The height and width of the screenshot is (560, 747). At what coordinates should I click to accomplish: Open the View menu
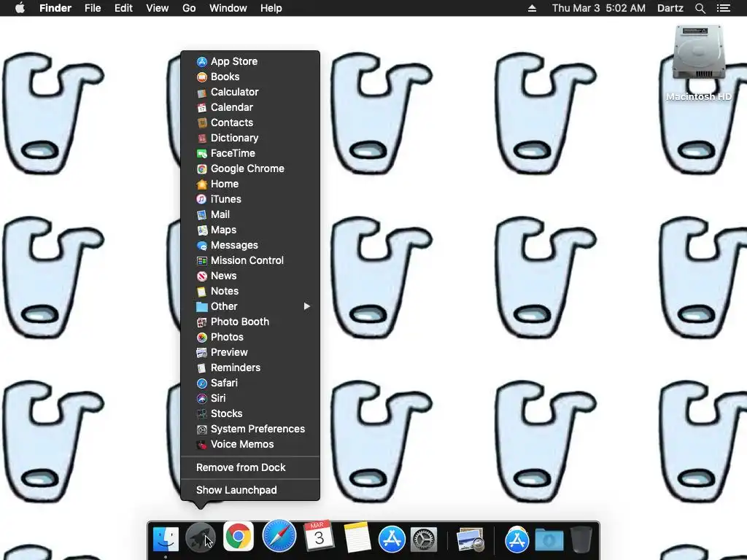click(158, 8)
